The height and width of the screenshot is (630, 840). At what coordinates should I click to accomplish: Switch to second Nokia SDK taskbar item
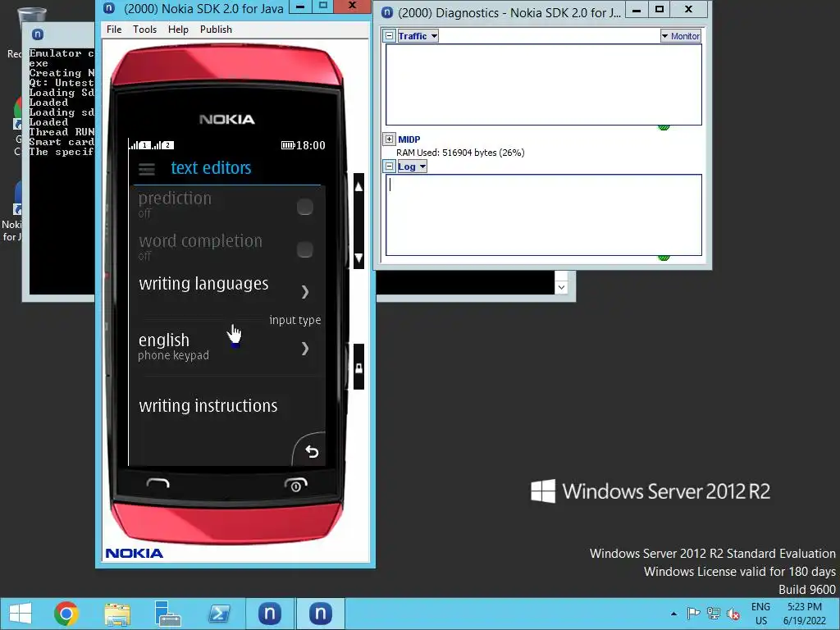pos(321,614)
